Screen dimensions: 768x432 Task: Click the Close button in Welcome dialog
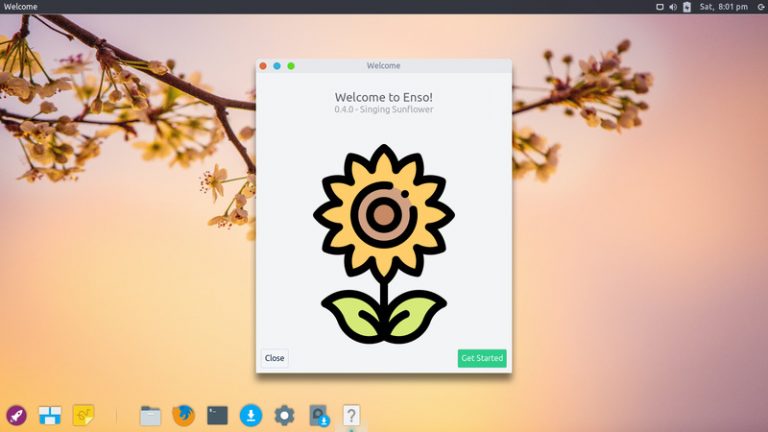(x=274, y=358)
